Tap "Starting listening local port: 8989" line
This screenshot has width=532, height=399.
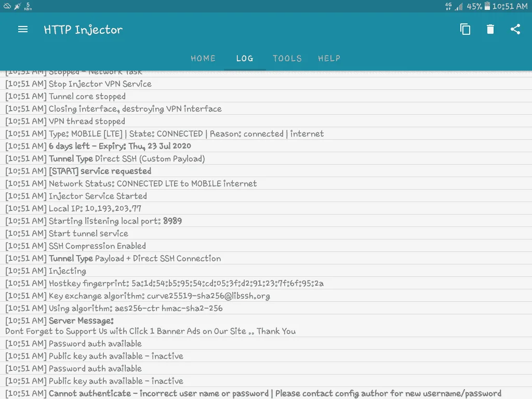[266, 221]
